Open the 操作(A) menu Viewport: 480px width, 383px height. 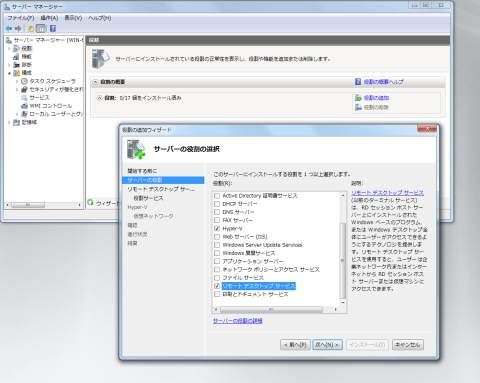(x=49, y=18)
